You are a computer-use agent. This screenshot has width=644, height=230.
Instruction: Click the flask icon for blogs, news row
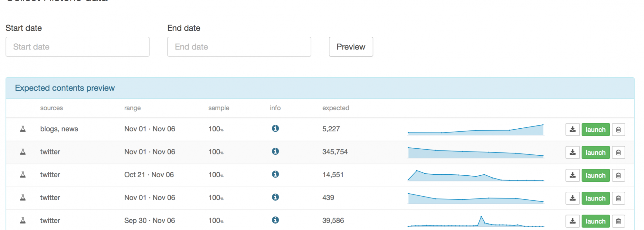click(23, 129)
